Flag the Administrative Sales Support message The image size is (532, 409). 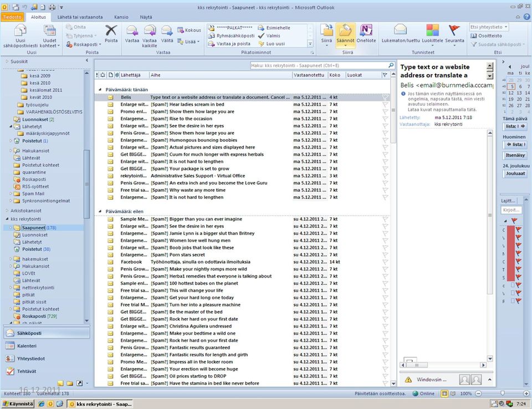coord(385,176)
